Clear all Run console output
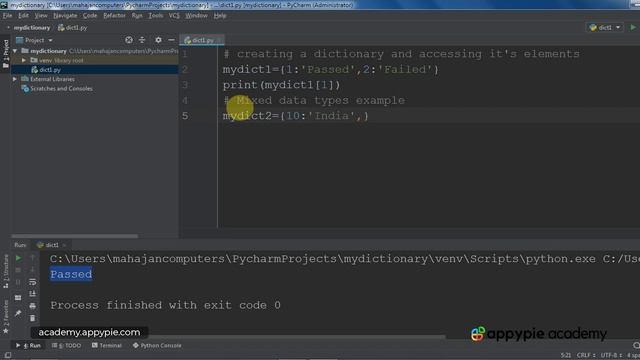This screenshot has width=640, height=360. point(33,318)
